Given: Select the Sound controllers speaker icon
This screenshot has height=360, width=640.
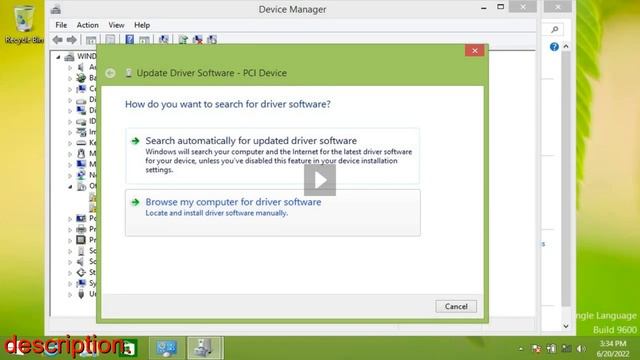Looking at the screenshot, I should click(81, 262).
